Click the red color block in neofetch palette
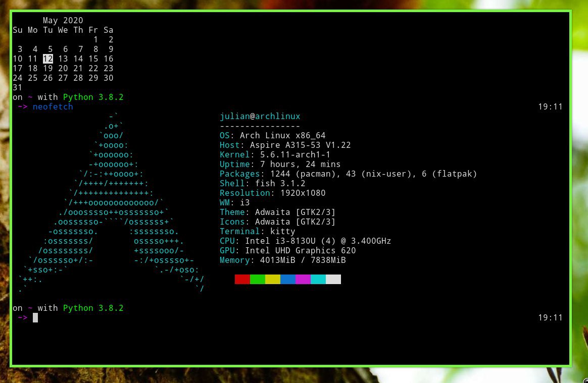 242,279
